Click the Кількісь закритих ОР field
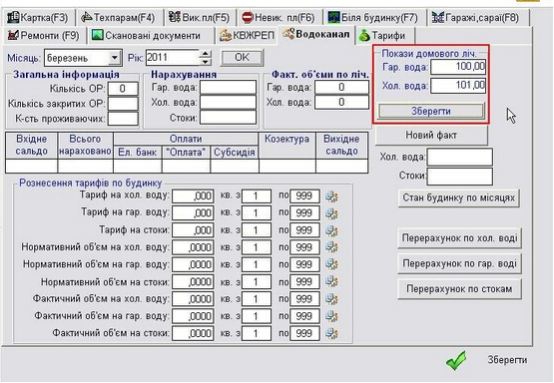This screenshot has width=554, height=383. click(x=123, y=104)
